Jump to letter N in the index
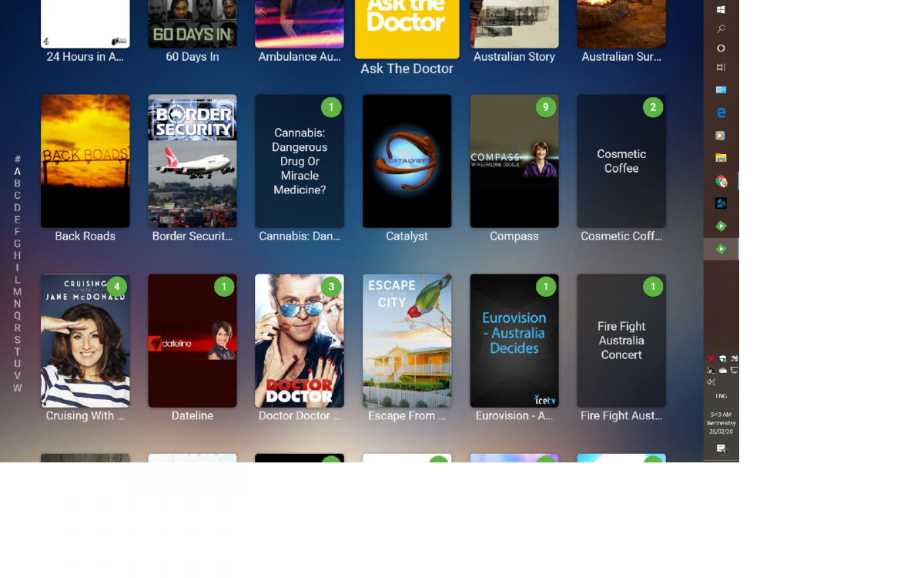 (x=17, y=304)
